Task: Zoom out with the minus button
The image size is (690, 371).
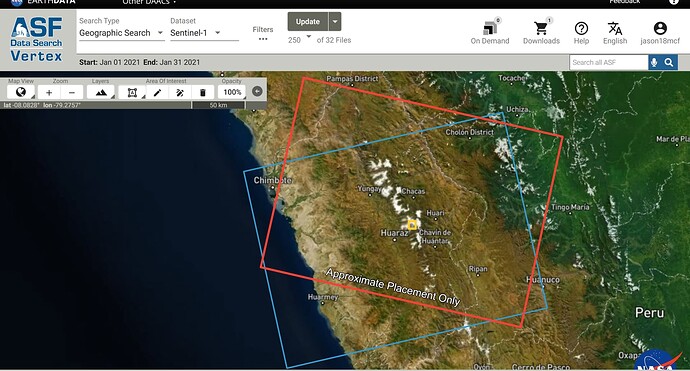Action: pyautogui.click(x=72, y=92)
